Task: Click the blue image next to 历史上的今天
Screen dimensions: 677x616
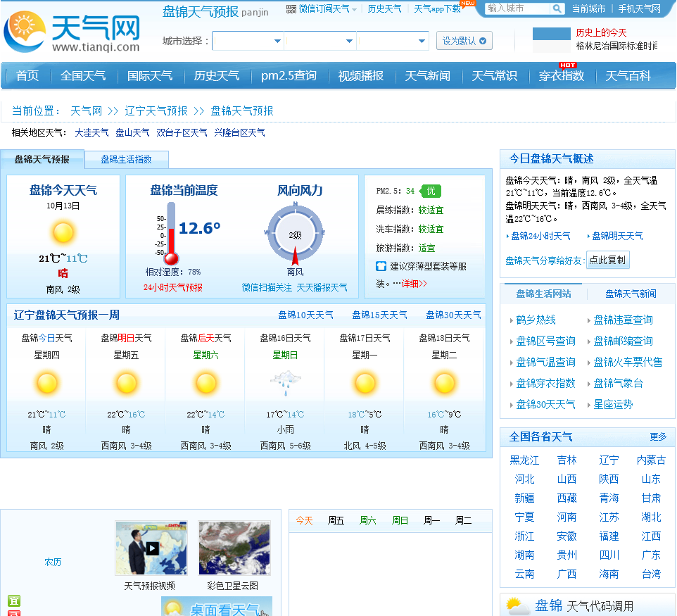Action: coord(552,39)
